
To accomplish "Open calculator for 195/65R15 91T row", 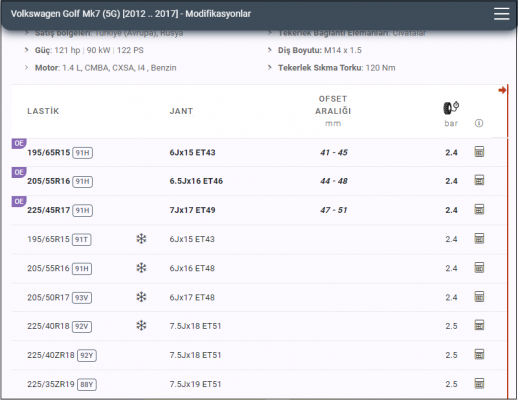I will point(479,238).
